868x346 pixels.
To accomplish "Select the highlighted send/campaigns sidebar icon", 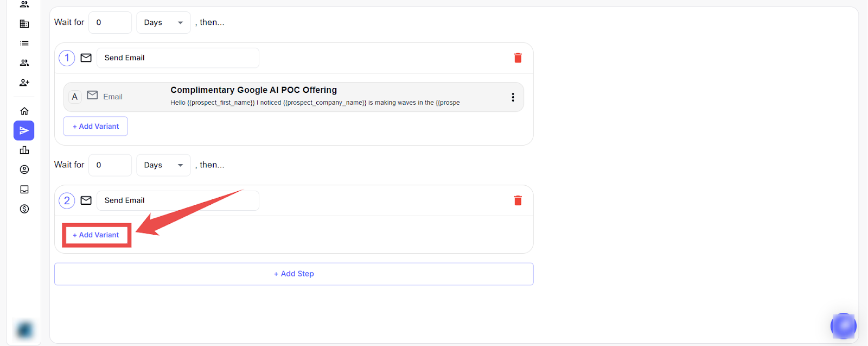I will pos(24,130).
